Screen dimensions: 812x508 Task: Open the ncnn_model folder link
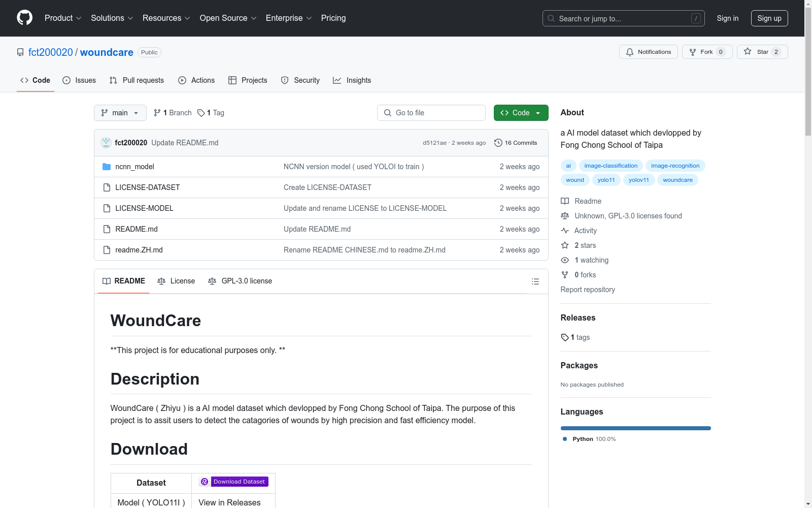tap(134, 167)
